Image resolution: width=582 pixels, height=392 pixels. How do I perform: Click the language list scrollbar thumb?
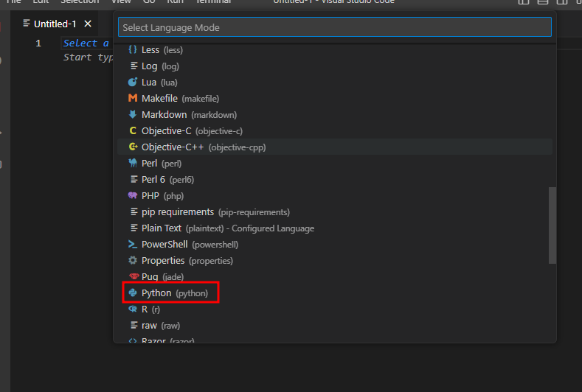tap(552, 225)
